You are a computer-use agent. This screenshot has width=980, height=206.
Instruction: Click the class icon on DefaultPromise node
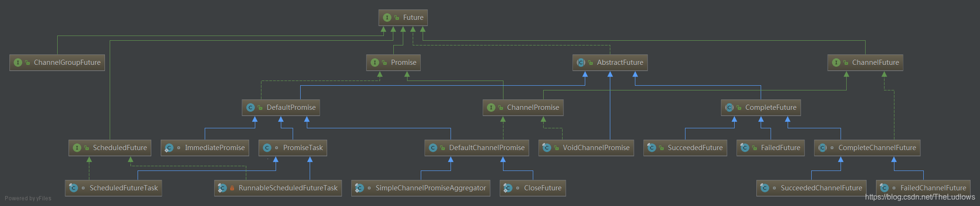251,107
